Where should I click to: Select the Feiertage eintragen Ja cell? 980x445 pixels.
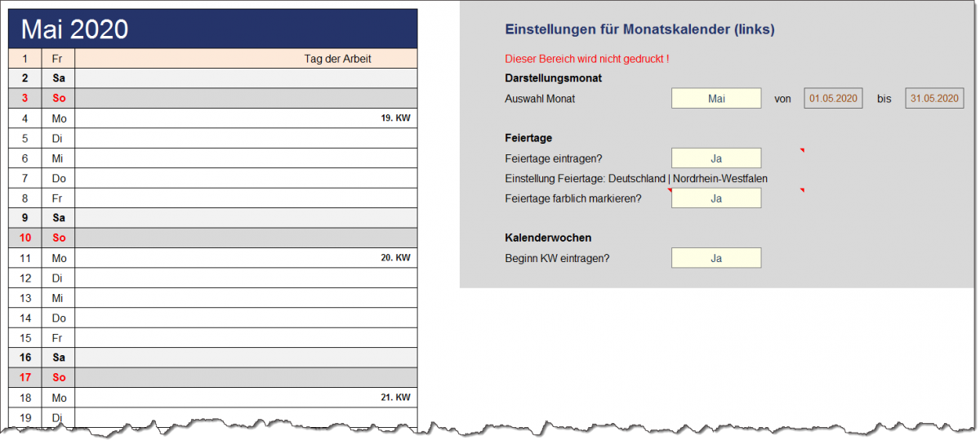[x=715, y=158]
